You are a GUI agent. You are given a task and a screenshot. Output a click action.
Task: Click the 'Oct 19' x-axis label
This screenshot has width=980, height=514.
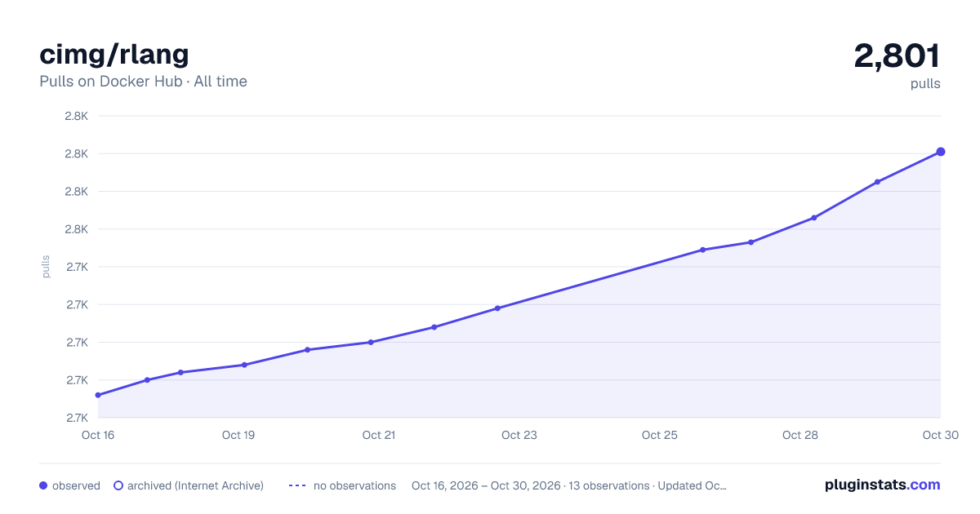(238, 435)
